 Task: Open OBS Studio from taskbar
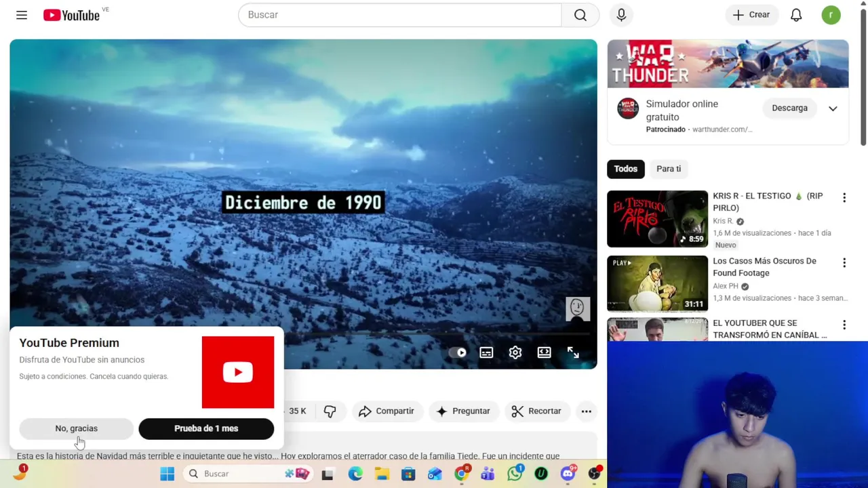[x=595, y=474]
